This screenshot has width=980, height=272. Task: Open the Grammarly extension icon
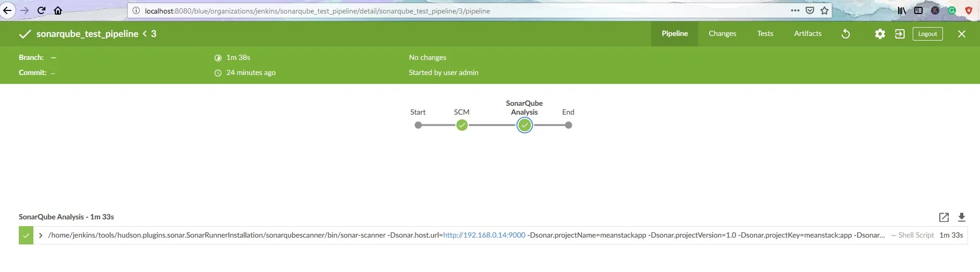click(952, 10)
